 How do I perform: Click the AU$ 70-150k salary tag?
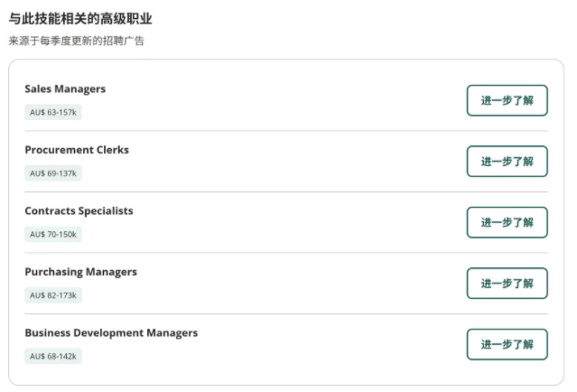tap(53, 235)
